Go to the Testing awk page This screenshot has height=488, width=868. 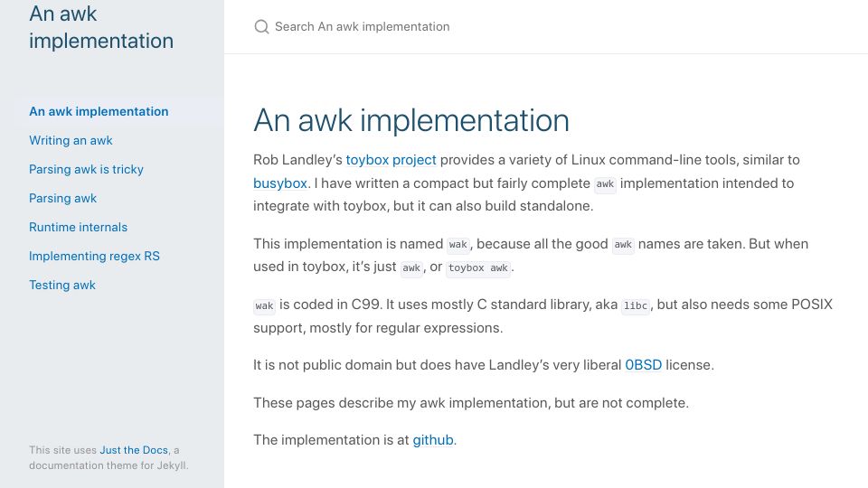(62, 285)
